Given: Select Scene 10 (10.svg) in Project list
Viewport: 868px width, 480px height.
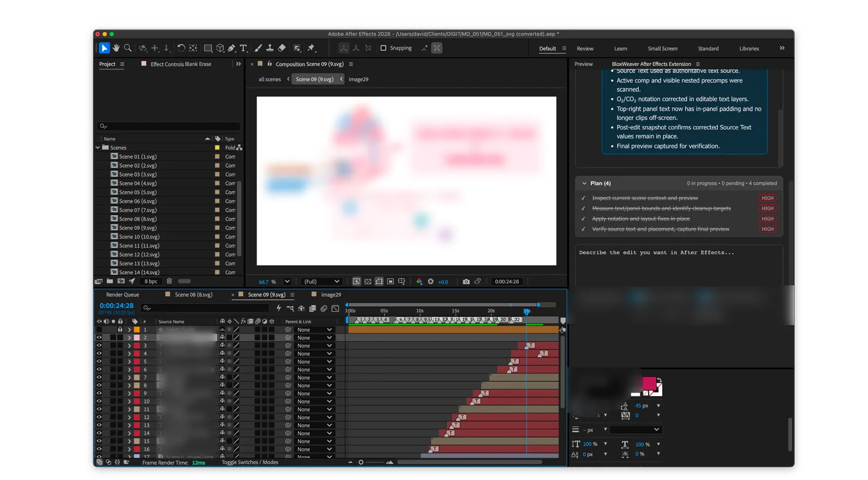Looking at the screenshot, I should [139, 237].
